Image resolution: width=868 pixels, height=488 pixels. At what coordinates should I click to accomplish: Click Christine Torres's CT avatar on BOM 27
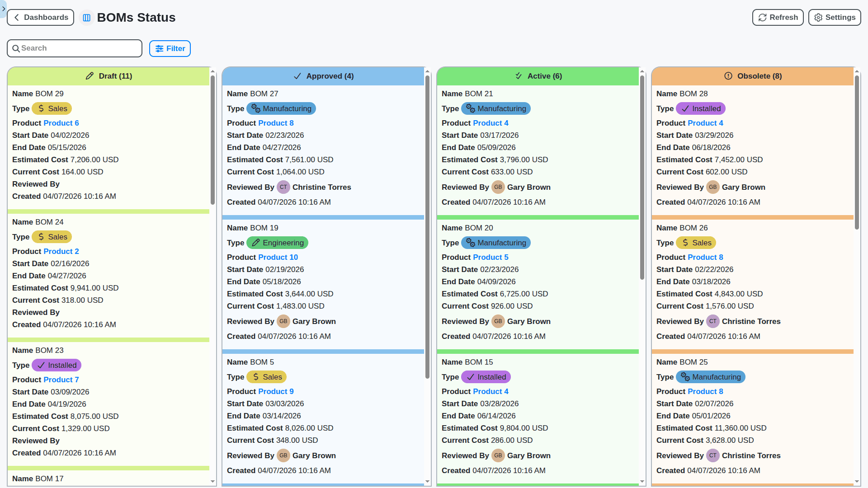pyautogui.click(x=283, y=187)
